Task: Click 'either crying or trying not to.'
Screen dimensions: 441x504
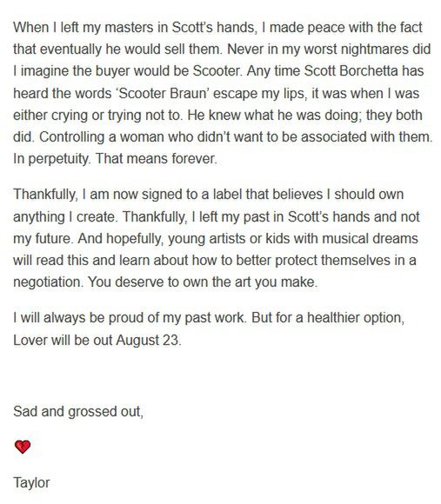Action: click(98, 115)
